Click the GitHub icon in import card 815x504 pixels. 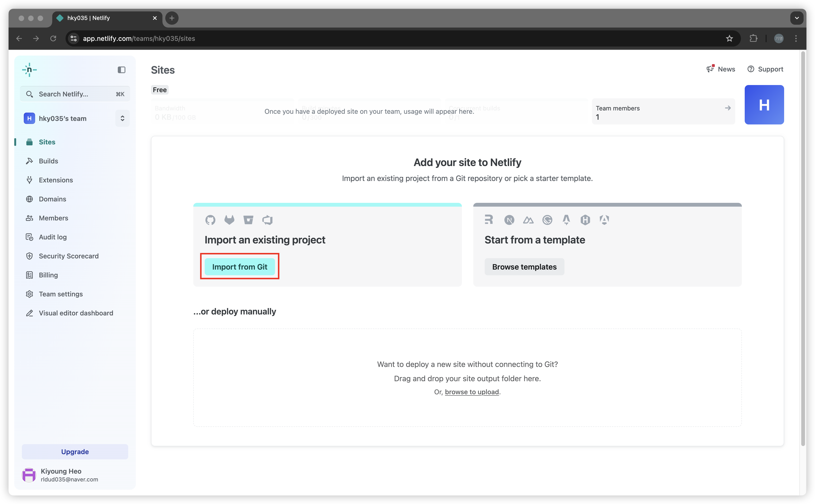coord(210,220)
